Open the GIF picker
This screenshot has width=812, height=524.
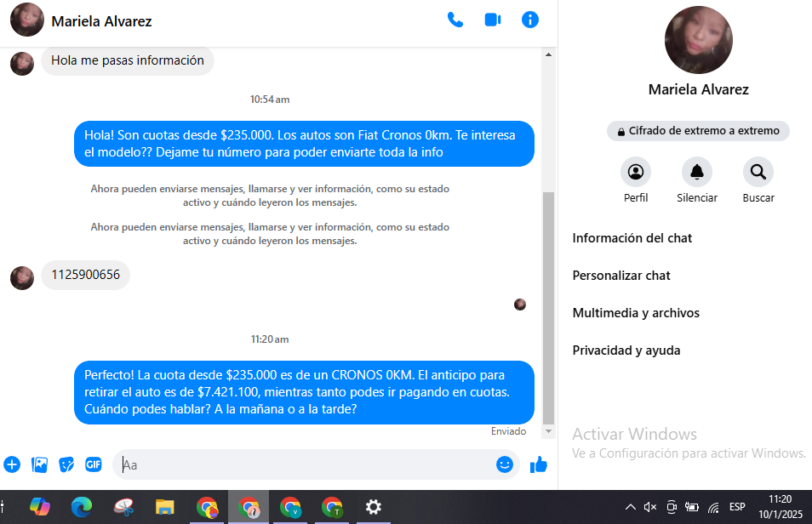pyautogui.click(x=94, y=464)
